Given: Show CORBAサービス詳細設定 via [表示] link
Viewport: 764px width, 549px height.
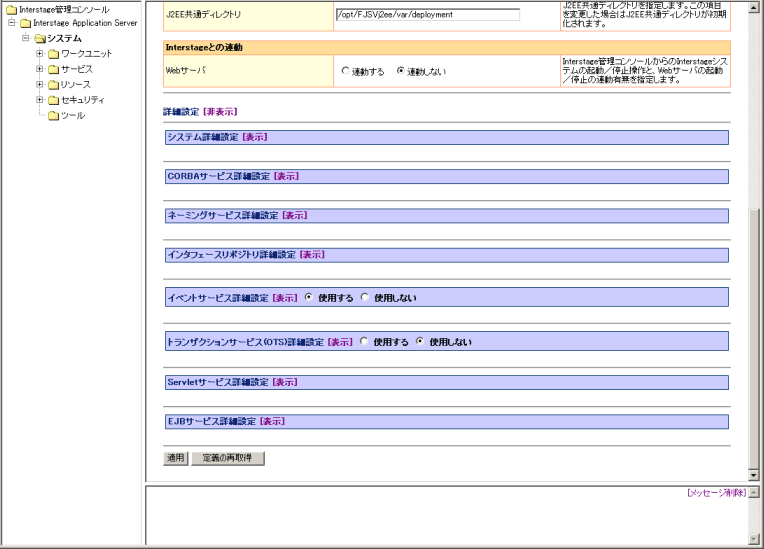Looking at the screenshot, I should point(285,176).
